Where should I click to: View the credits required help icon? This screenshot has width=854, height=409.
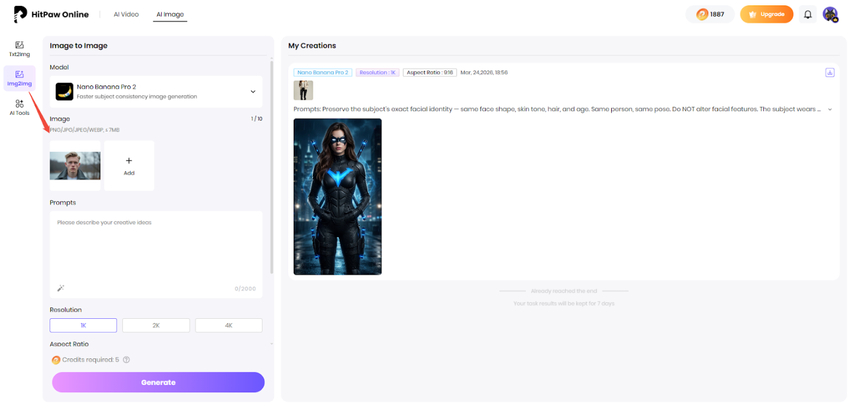coord(127,360)
